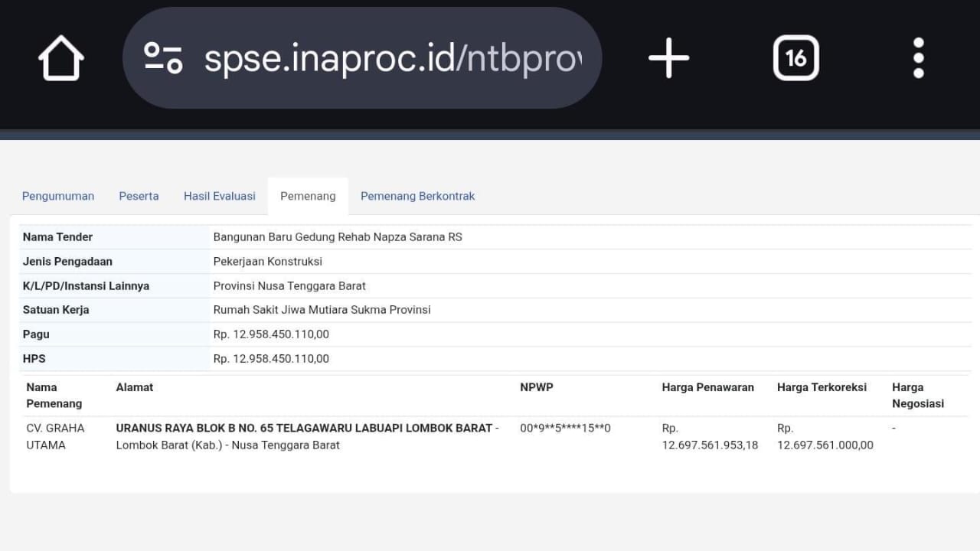Screen dimensions: 980x551
Task: Open site settings icon in address bar
Action: 163,58
